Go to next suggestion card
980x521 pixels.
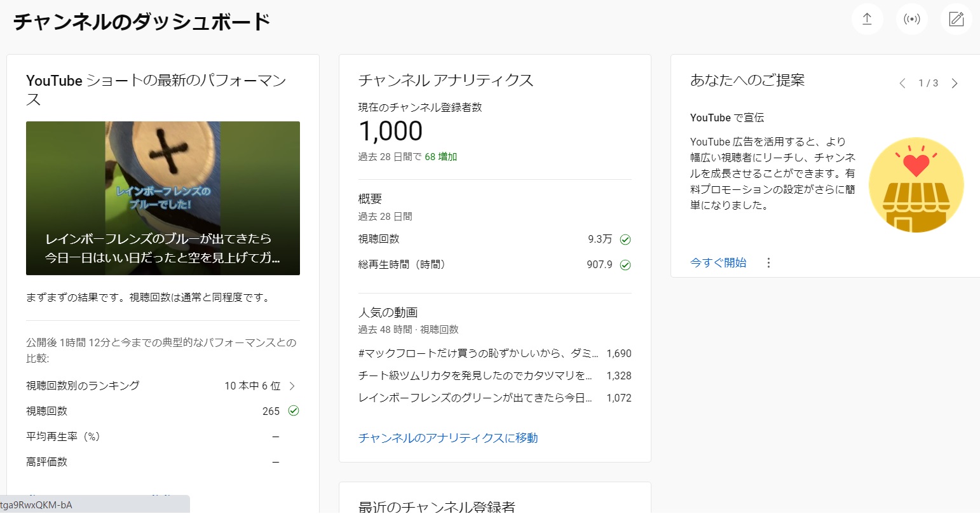click(x=955, y=83)
